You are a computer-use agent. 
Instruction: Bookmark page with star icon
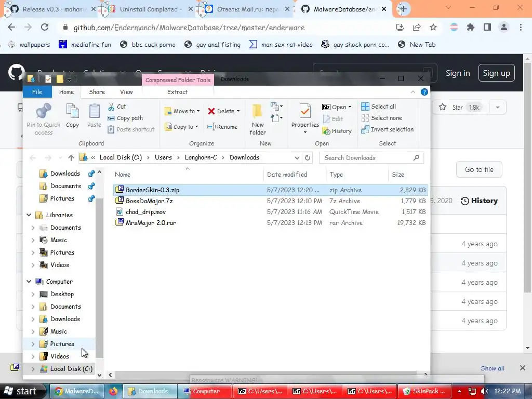tap(433, 28)
